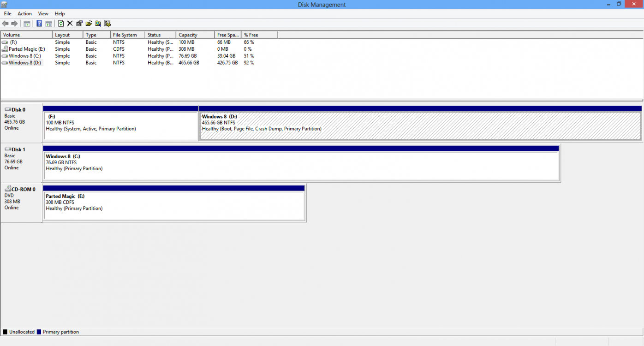Click the magnifying glass toolbar icon
This screenshot has height=346, width=644.
98,24
